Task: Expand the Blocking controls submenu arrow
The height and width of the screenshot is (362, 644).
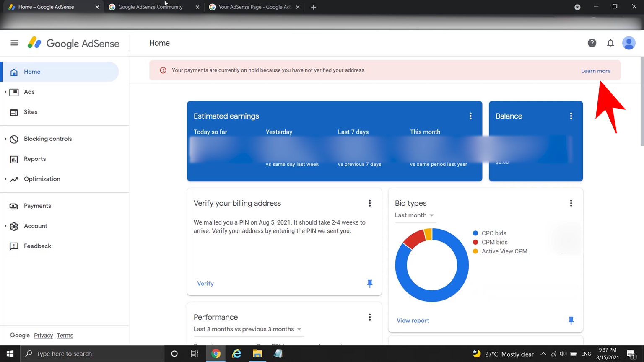Action: (x=5, y=139)
